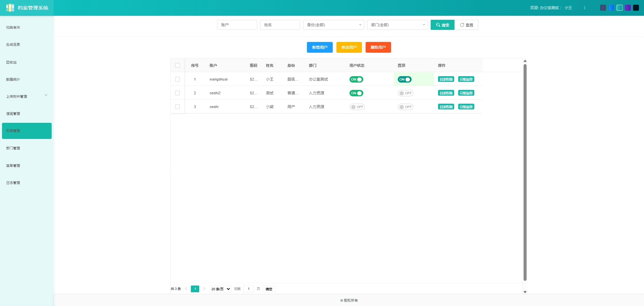Open the three-dot more options menu
This screenshot has height=306, width=644.
point(585,8)
